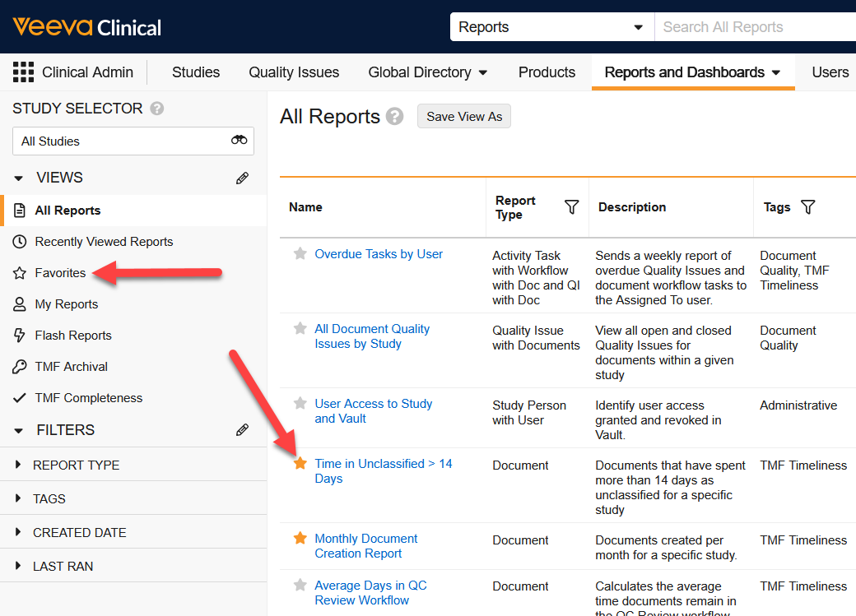Unfavorite the Monthly Document Creation Report
Image resolution: width=856 pixels, height=616 pixels.
click(299, 539)
